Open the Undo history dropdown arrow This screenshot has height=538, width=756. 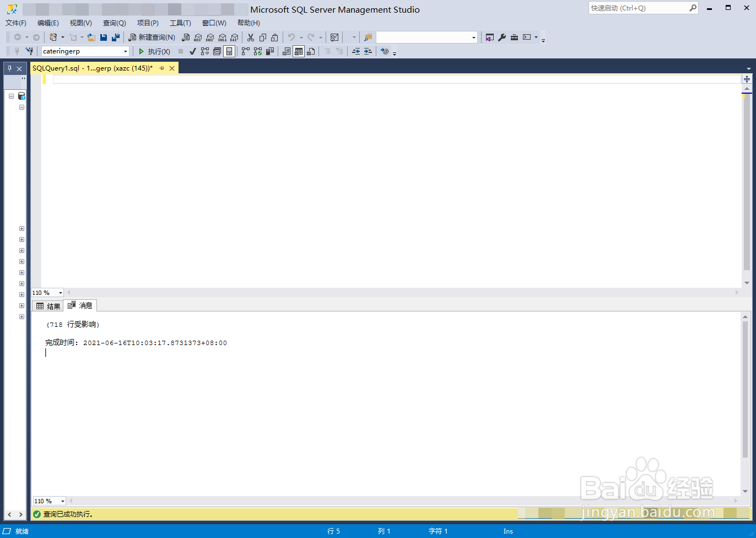point(301,37)
